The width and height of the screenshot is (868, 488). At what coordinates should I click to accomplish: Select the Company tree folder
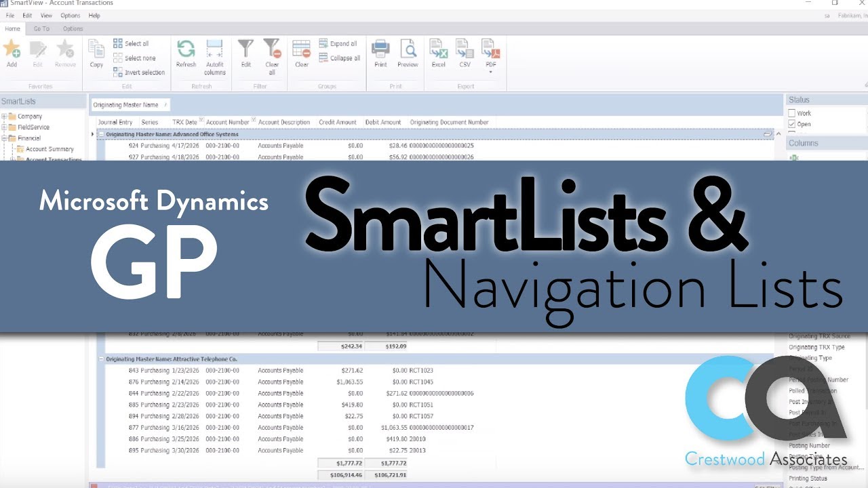click(x=30, y=117)
